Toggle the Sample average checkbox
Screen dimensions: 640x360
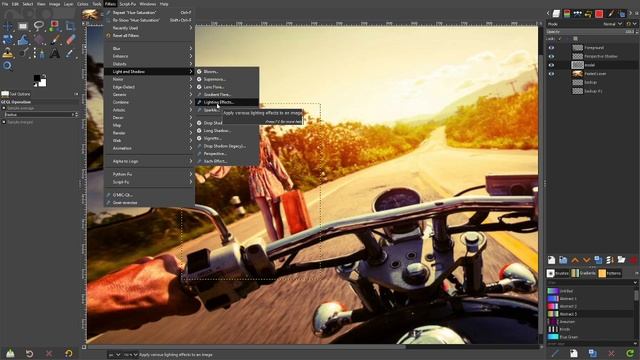4,108
